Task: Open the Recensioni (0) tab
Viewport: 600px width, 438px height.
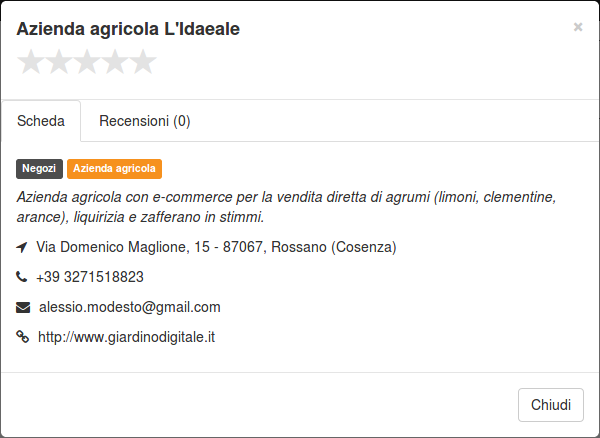Action: [145, 121]
